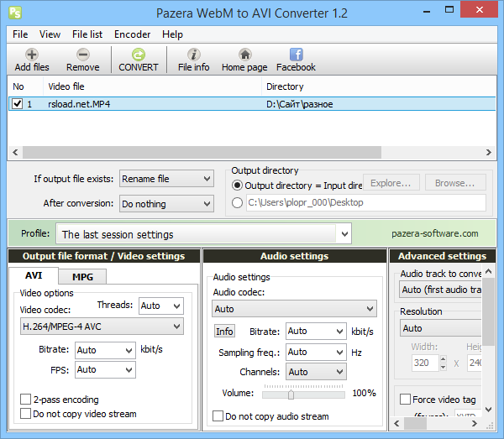Image resolution: width=504 pixels, height=439 pixels.
Task: Click the file list scroll left arrow
Action: (15, 152)
